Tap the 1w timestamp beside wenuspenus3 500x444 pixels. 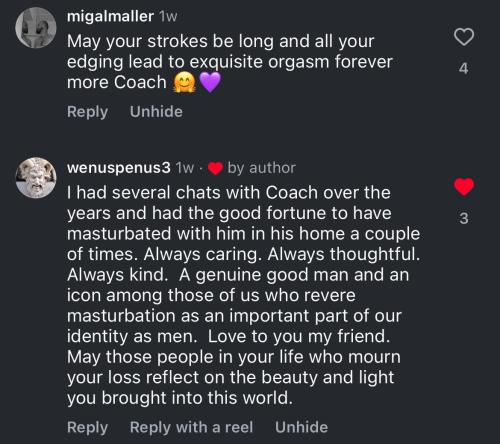185,168
